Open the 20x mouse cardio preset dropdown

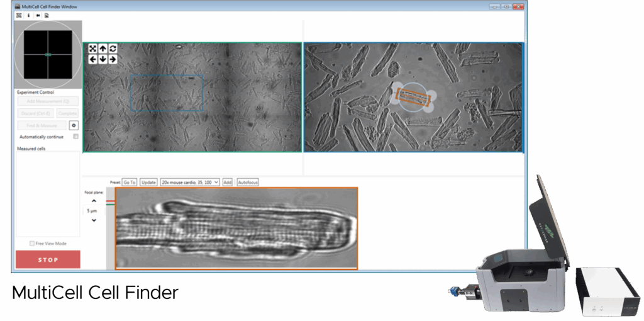[x=190, y=182]
